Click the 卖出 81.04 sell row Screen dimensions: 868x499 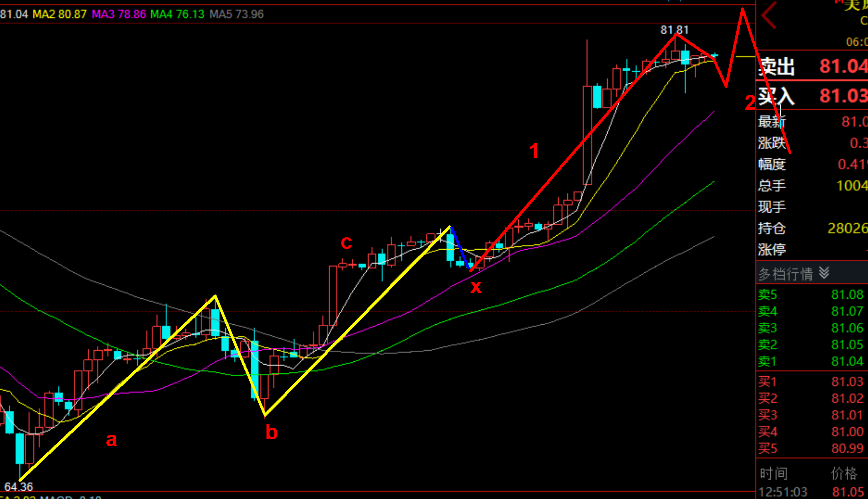click(812, 66)
